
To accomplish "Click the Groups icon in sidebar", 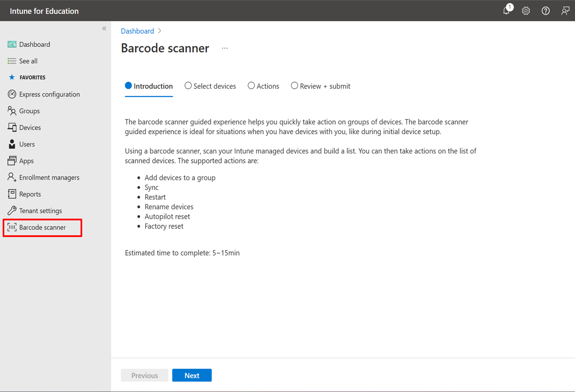I will pyautogui.click(x=12, y=111).
